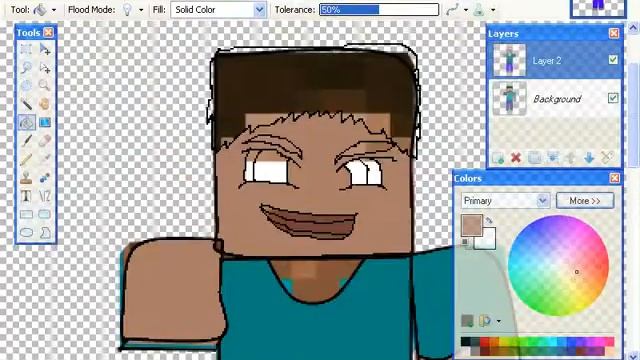Select the Pencil tool
Viewport: 640px width, 360px height.
(x=27, y=159)
